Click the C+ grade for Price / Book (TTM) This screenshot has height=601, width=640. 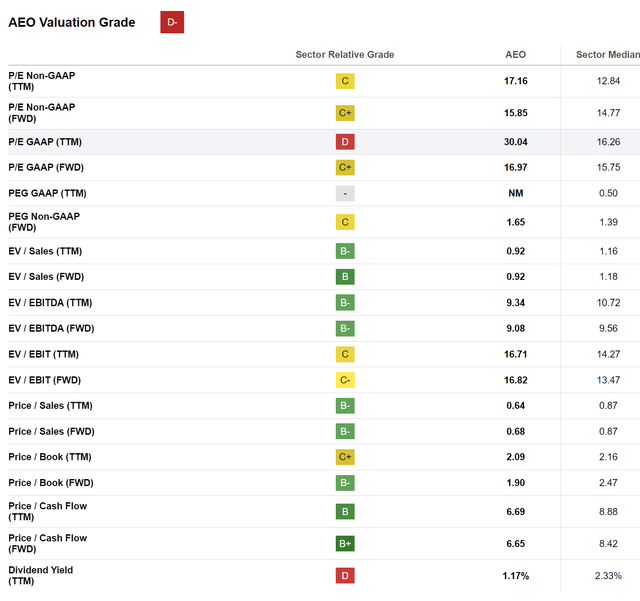345,456
